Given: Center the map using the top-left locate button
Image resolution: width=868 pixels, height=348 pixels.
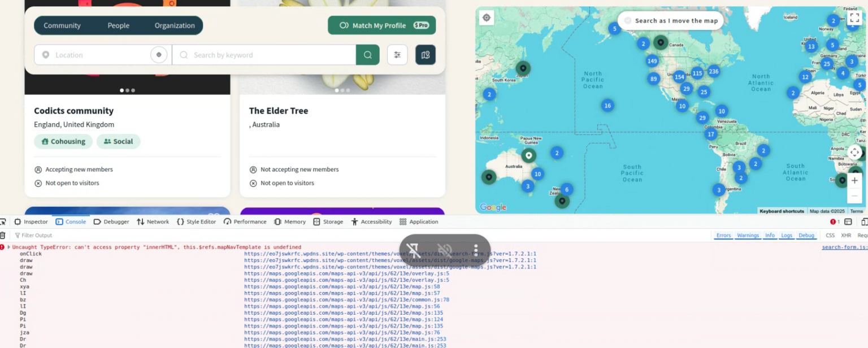Looking at the screenshot, I should pyautogui.click(x=487, y=18).
